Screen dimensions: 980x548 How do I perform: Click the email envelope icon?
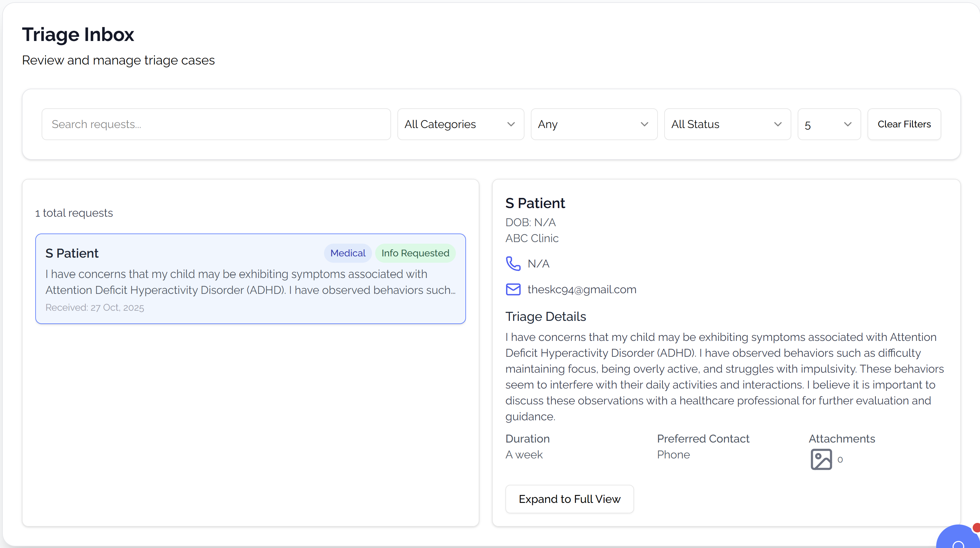click(x=513, y=289)
